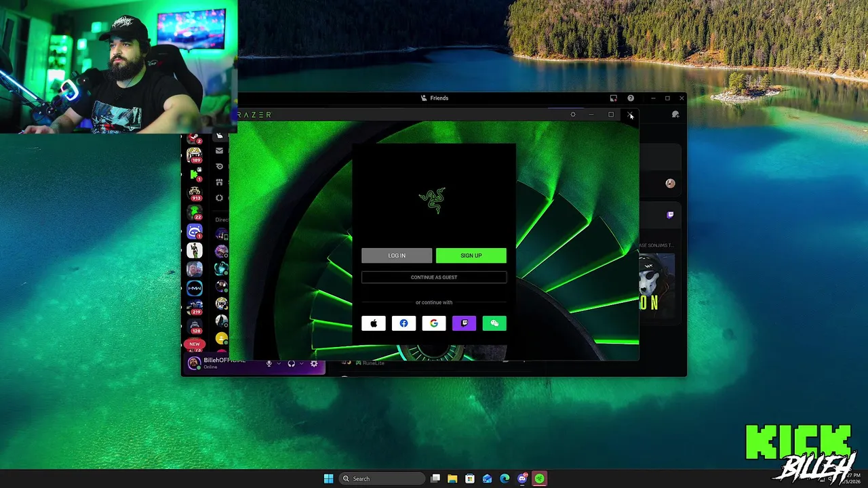This screenshot has width=868, height=488.
Task: Expand Discord microphone options arrow
Action: 278,364
